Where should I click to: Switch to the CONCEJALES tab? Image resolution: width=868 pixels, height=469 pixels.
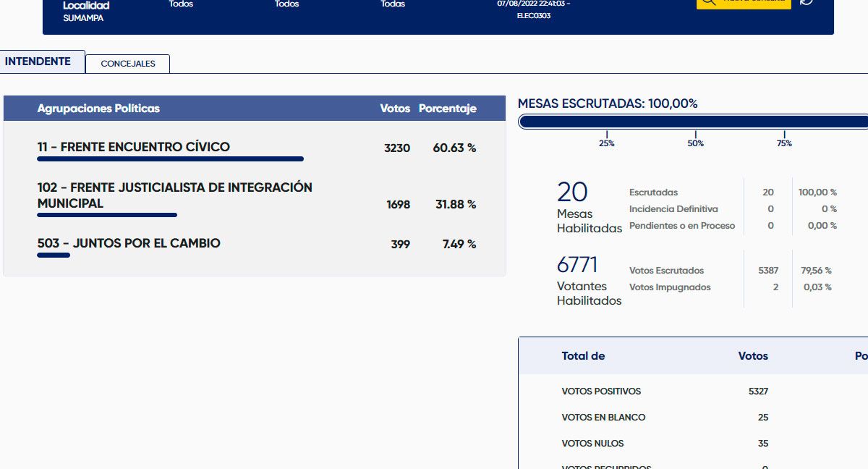(128, 64)
